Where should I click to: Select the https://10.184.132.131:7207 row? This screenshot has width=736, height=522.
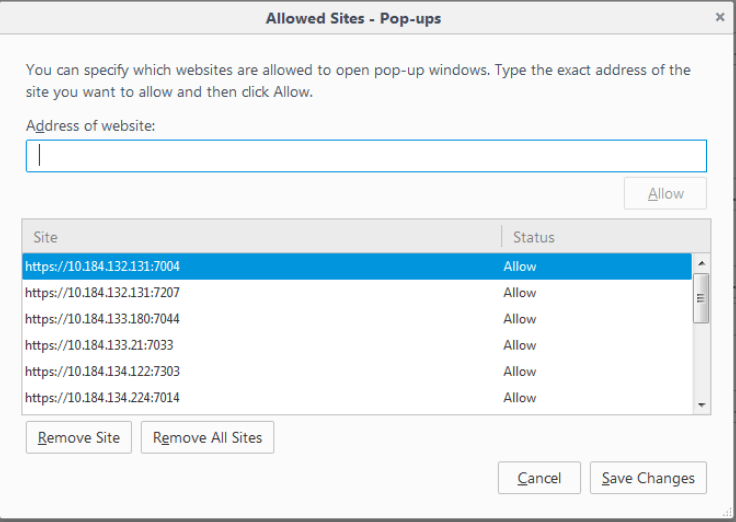click(357, 292)
